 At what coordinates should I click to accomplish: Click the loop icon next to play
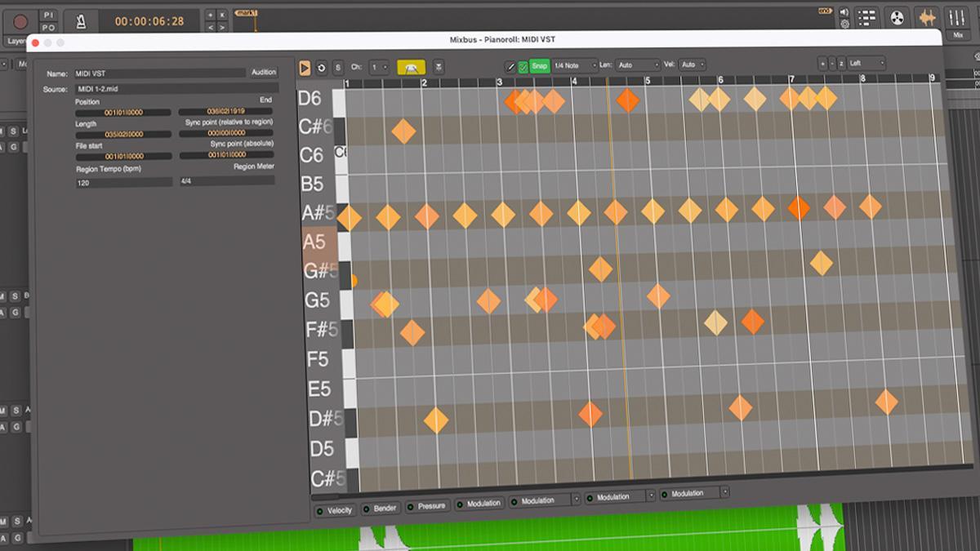tap(321, 68)
